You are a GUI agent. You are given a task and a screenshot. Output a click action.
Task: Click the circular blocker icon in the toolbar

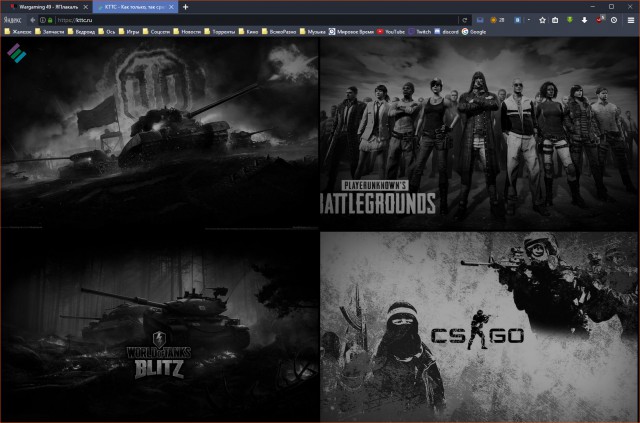[614, 20]
